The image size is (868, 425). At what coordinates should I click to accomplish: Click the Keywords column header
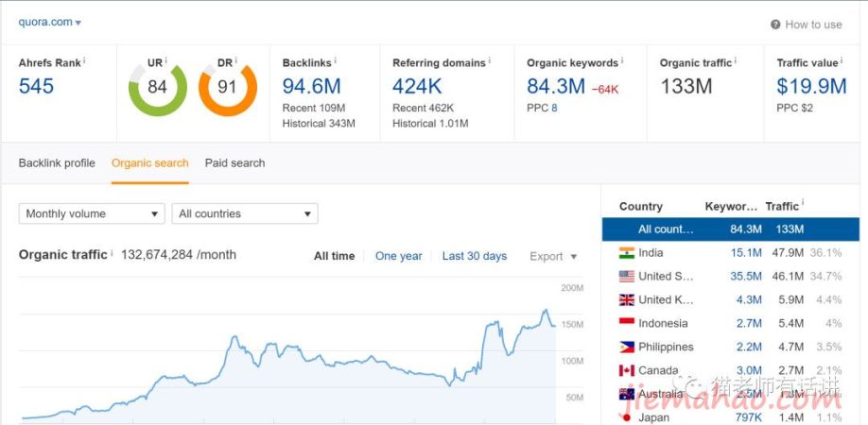(x=731, y=207)
